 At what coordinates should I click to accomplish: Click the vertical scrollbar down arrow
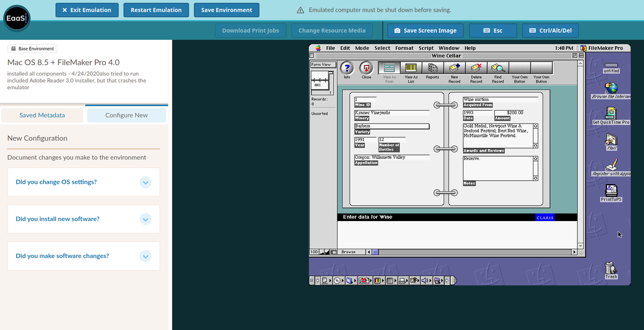click(580, 246)
